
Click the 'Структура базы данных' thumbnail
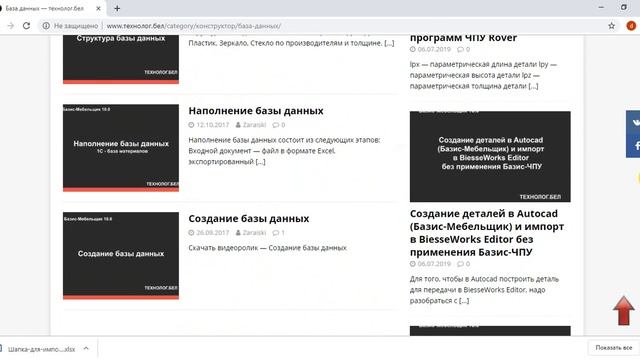[121, 60]
